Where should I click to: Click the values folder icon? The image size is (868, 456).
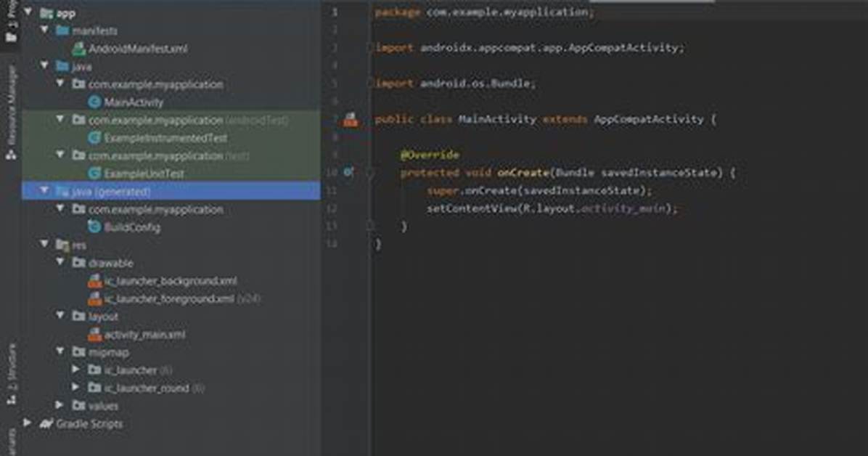[x=78, y=406]
